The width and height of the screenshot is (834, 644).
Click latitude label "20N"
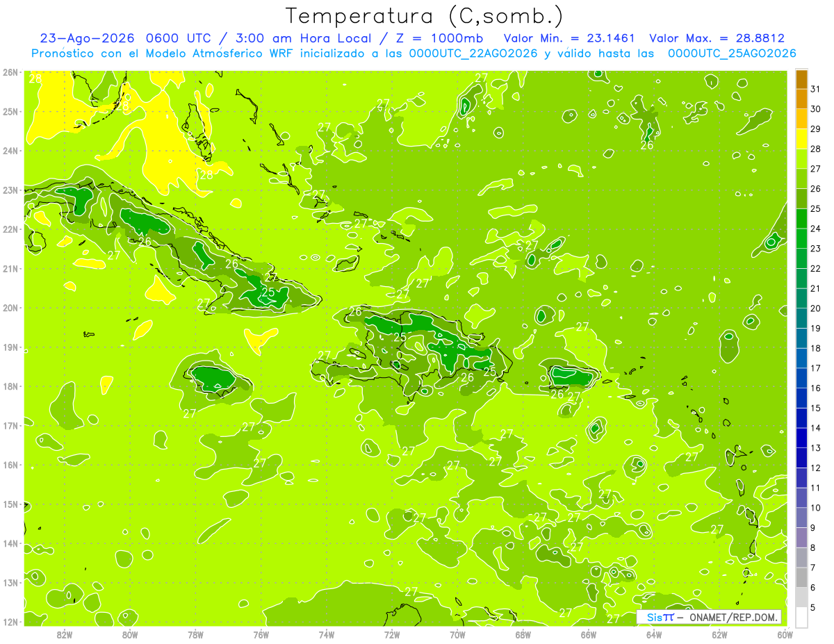point(10,308)
